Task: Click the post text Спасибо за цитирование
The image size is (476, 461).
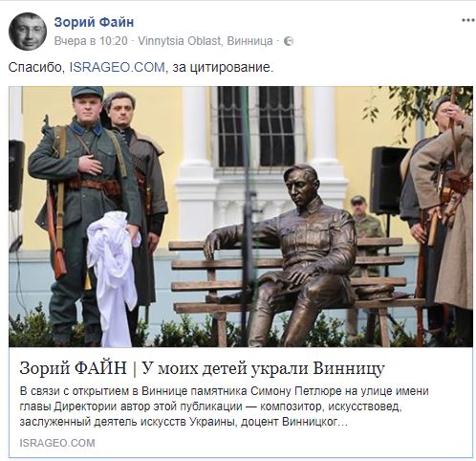Action: tap(141, 68)
